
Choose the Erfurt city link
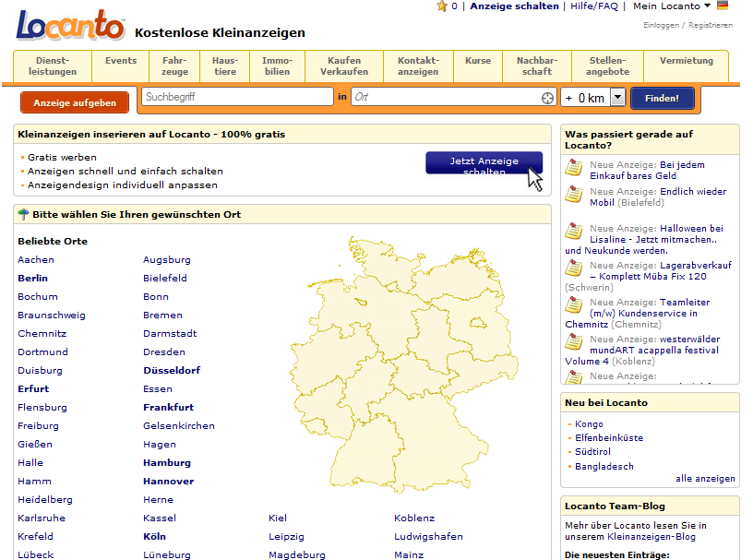tap(33, 389)
